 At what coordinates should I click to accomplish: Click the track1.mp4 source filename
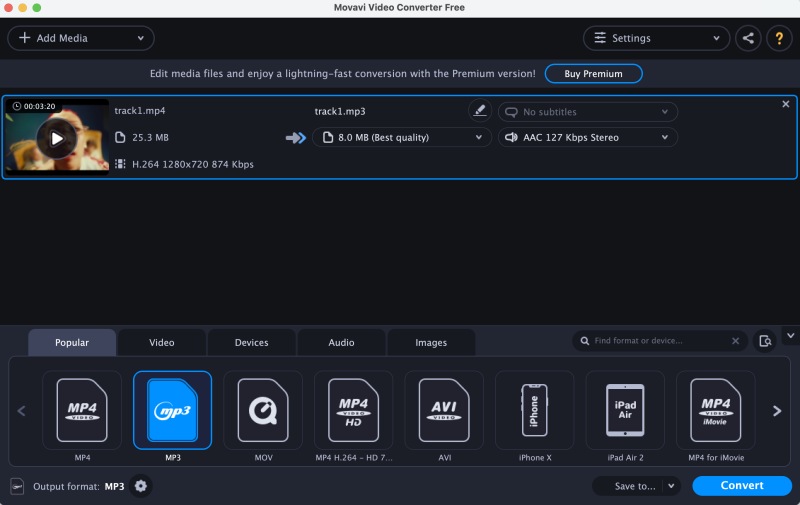point(140,111)
